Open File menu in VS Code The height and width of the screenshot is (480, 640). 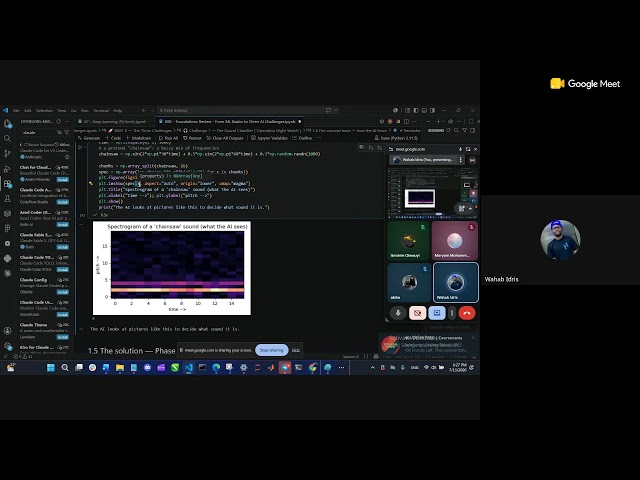16,111
